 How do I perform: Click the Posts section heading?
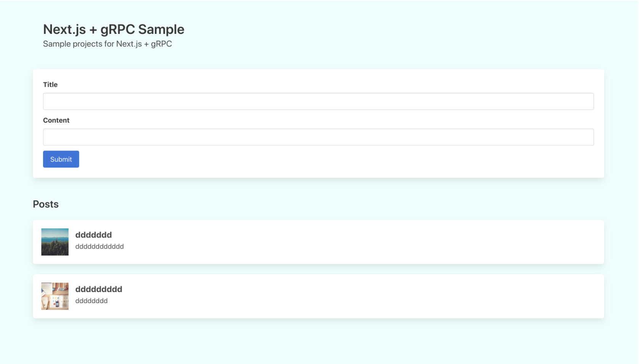pyautogui.click(x=45, y=204)
